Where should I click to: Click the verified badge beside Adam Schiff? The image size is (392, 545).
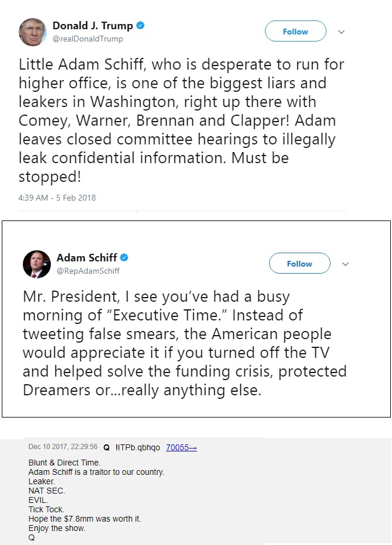coord(125,258)
